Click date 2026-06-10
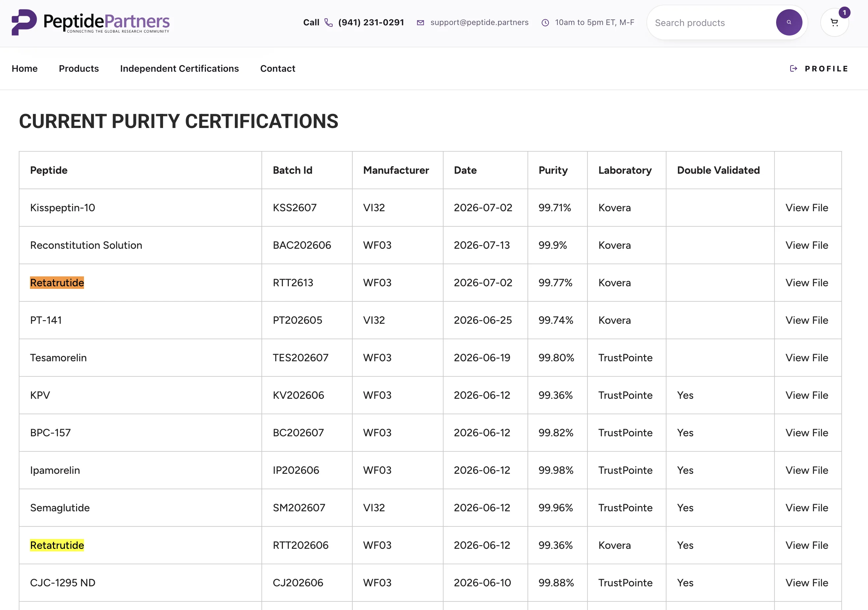 click(482, 582)
